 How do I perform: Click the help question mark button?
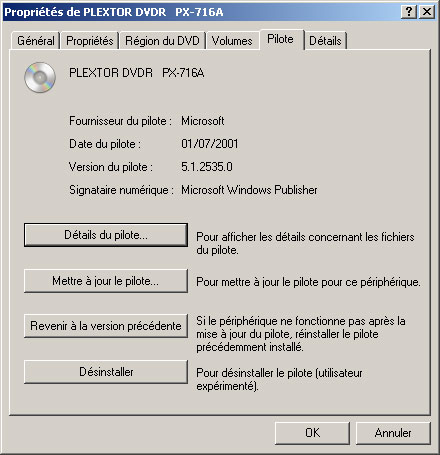409,12
